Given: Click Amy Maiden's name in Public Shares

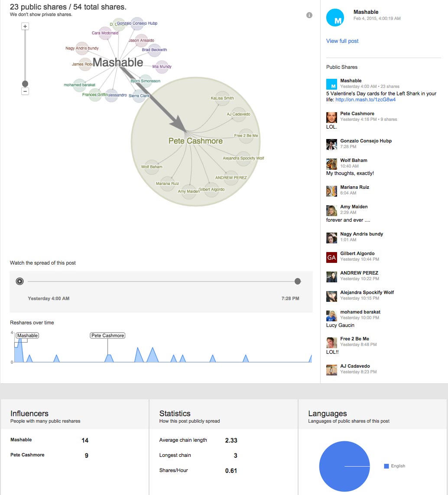Looking at the screenshot, I should click(354, 207).
